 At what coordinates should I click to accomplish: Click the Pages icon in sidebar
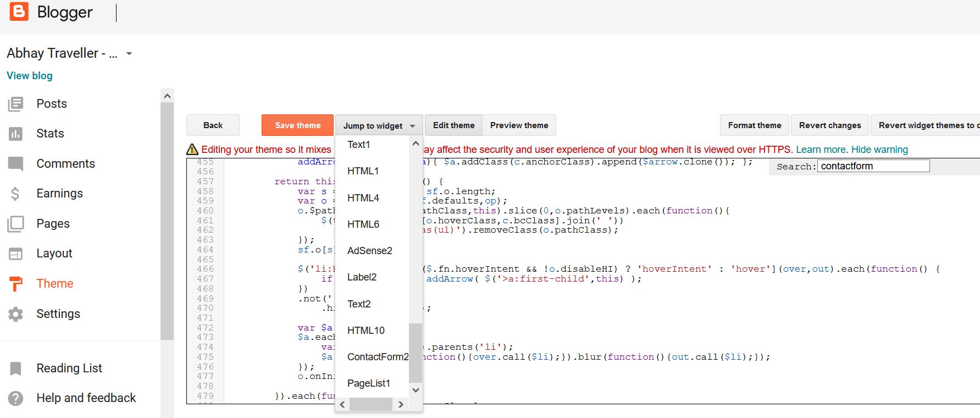pos(16,224)
